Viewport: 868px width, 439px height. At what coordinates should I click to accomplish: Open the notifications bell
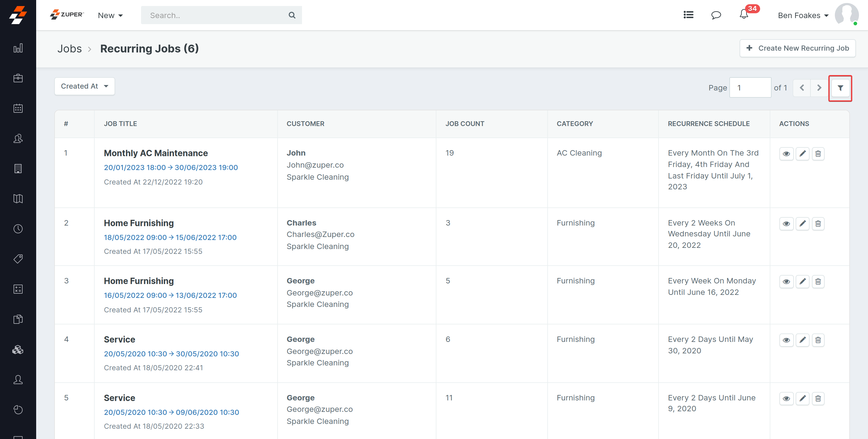[744, 15]
